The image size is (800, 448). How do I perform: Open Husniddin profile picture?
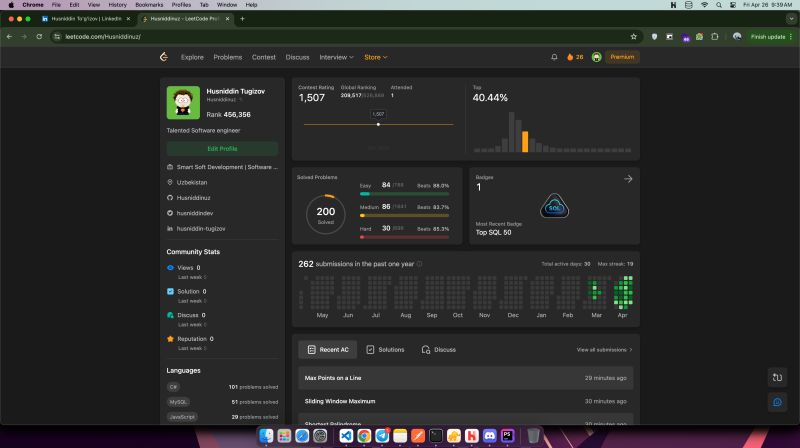[183, 103]
